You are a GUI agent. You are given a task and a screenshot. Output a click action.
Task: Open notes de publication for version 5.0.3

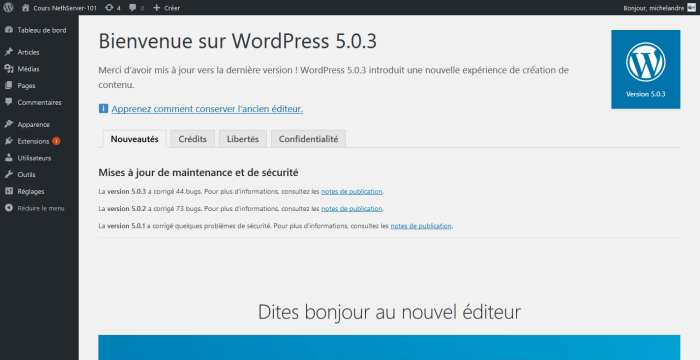click(352, 191)
